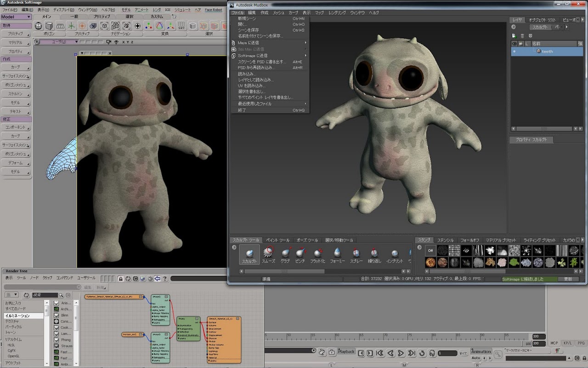
Task: Click the blue arrow icon in Render Tree toolbar
Action: click(157, 278)
